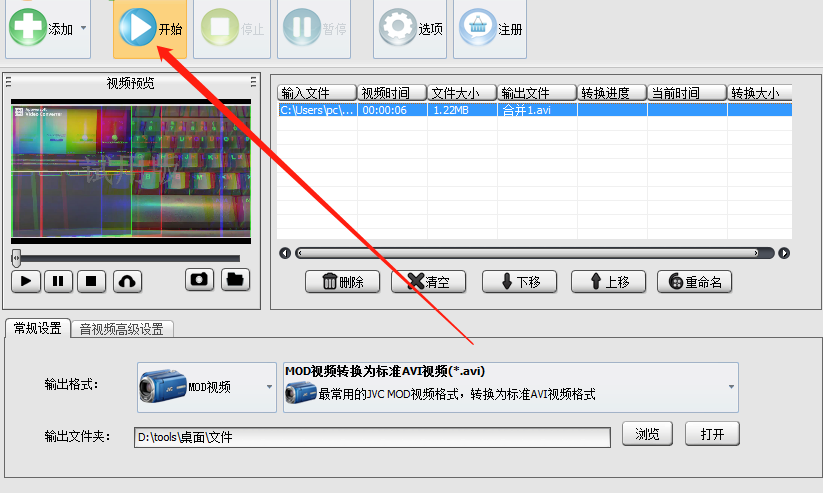823x493 pixels.
Task: Pause the video preview playback
Action: [x=58, y=281]
